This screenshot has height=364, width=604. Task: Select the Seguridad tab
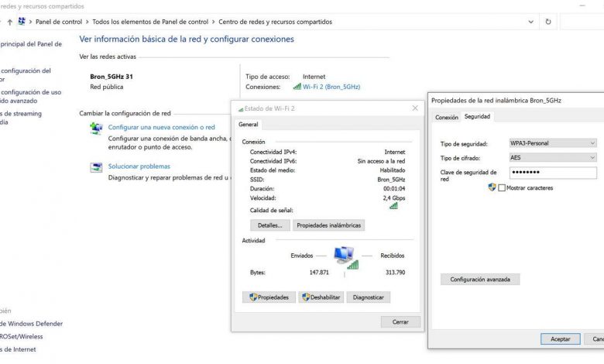[x=477, y=117]
